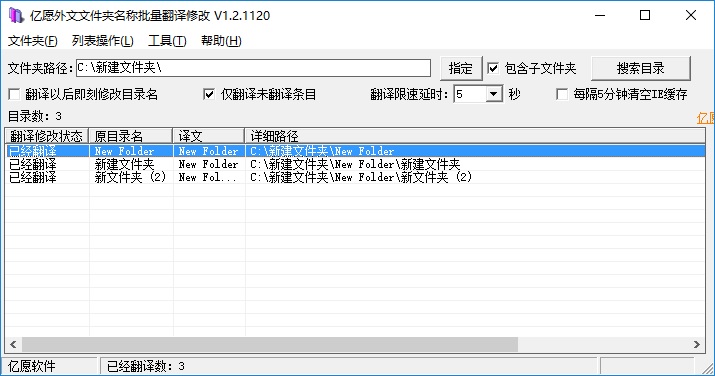Viewport: 715px width, 376px height.
Task: Enable 翻译以后即刻修改目录名 checkbox
Action: (x=14, y=94)
